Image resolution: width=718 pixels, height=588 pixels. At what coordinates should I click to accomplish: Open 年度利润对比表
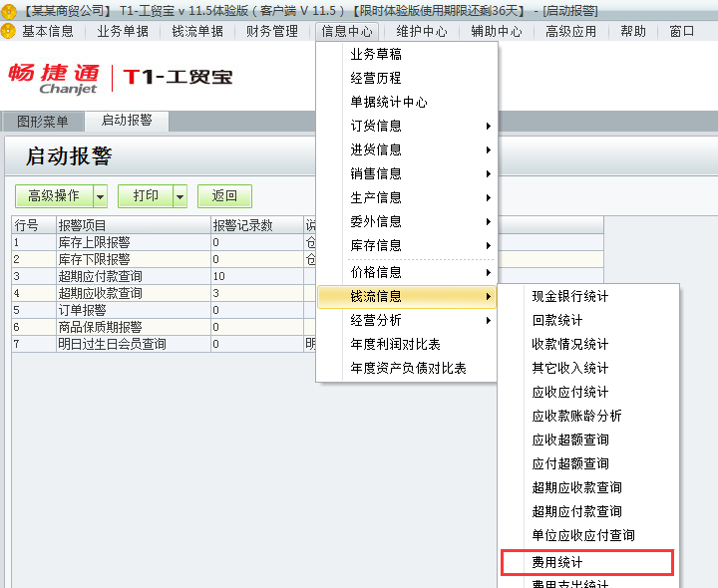click(407, 344)
